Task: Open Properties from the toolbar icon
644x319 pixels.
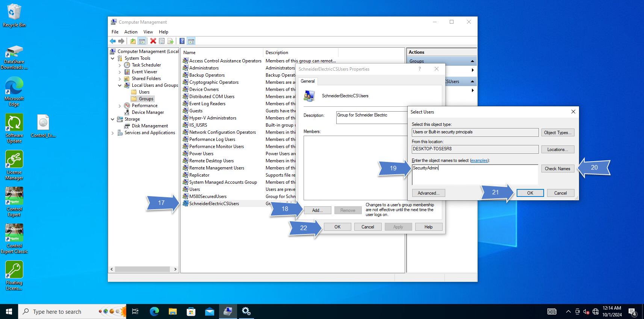Action: click(162, 41)
